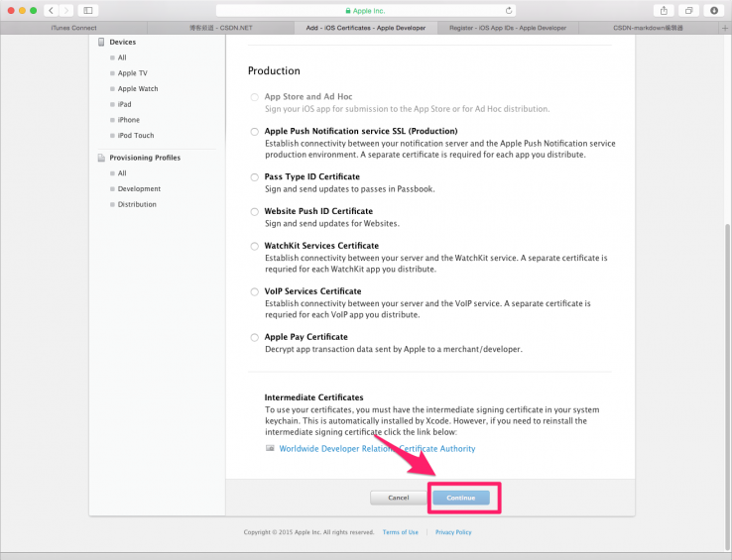Screen dimensions: 732x560
Task: Click the Apple Pay Certificate label
Action: (x=305, y=337)
